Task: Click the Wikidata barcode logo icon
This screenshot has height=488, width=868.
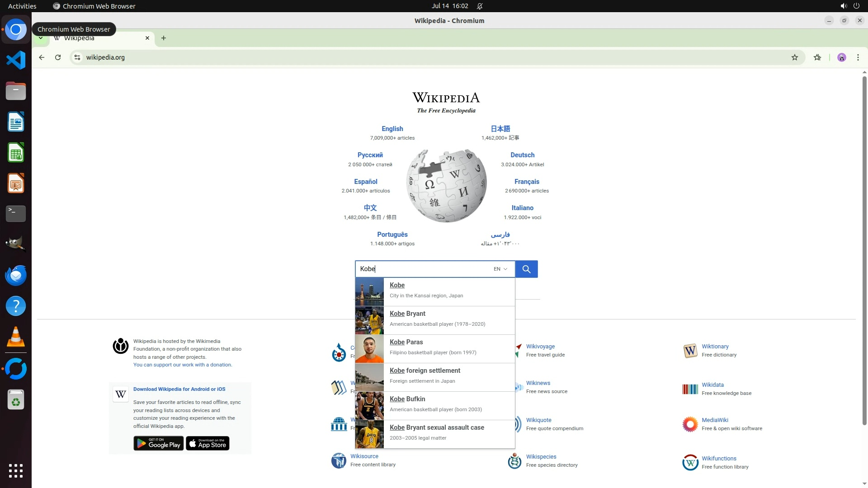Action: 690,389
